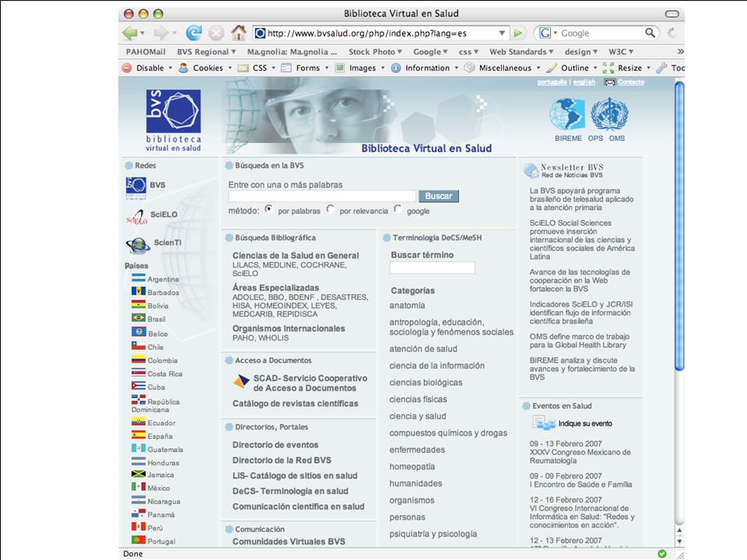Click the BVS network icon under Redes
Viewport: 747px width, 560px height.
[136, 187]
